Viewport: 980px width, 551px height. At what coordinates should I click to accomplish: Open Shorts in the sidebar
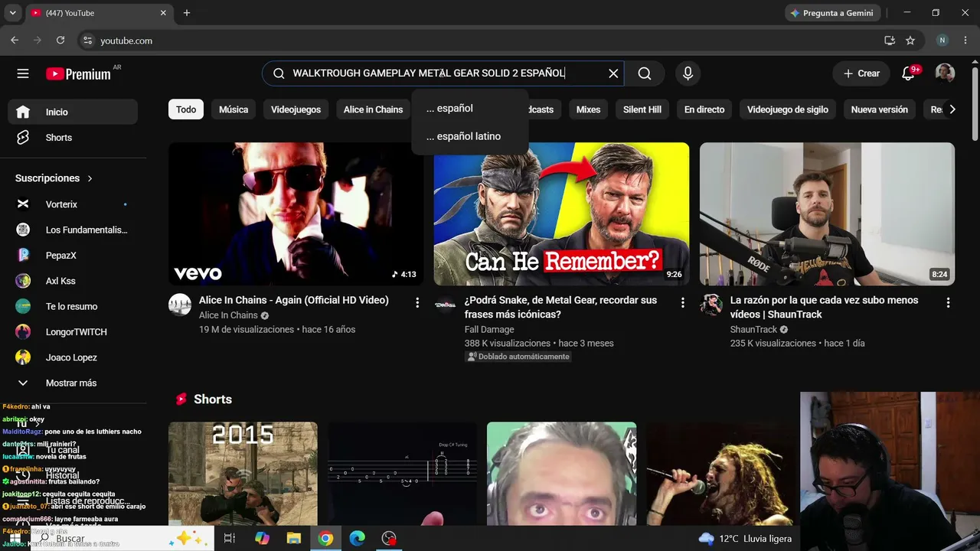[73, 138]
